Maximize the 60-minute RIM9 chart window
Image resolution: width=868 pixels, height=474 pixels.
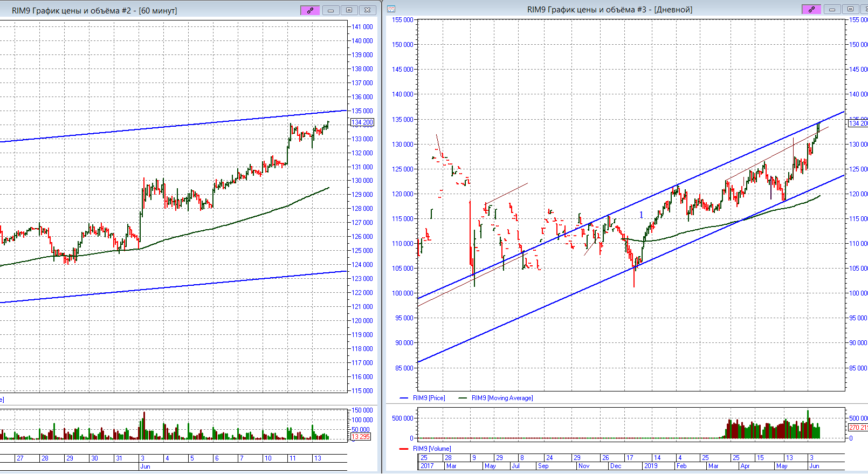(349, 10)
